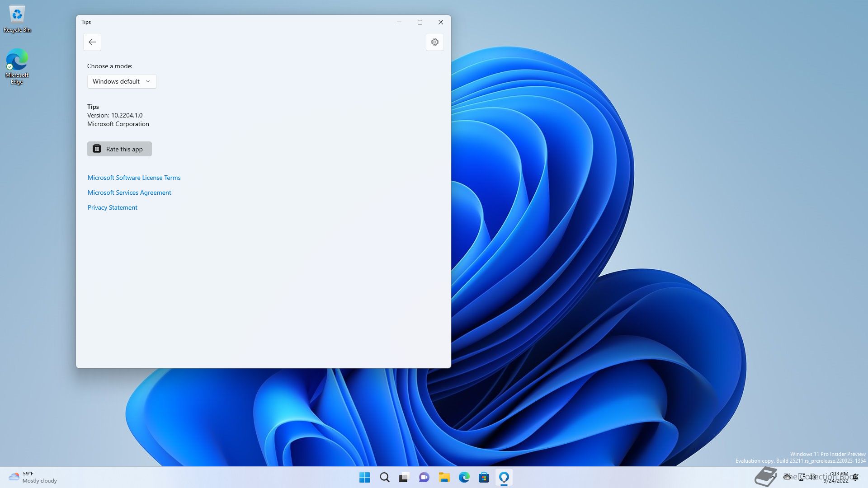The image size is (868, 488).
Task: Expand the Windows default mode dropdown
Action: tap(122, 81)
